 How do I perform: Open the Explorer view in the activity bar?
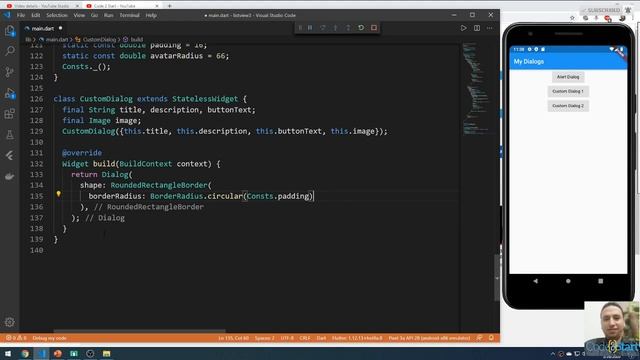coord(10,31)
